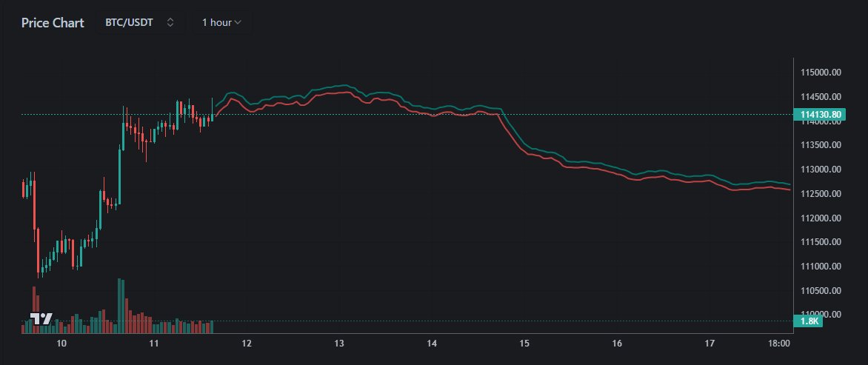Click the 114500.00 price axis label
This screenshot has width=868, height=365.
(x=821, y=97)
